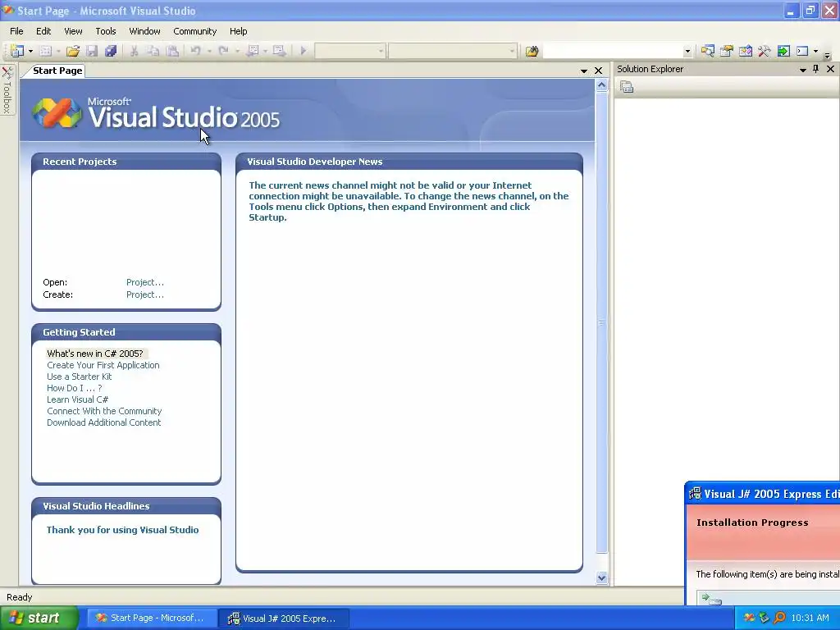The width and height of the screenshot is (840, 630).
Task: Open the "How Do I ... ?" link
Action: (74, 388)
